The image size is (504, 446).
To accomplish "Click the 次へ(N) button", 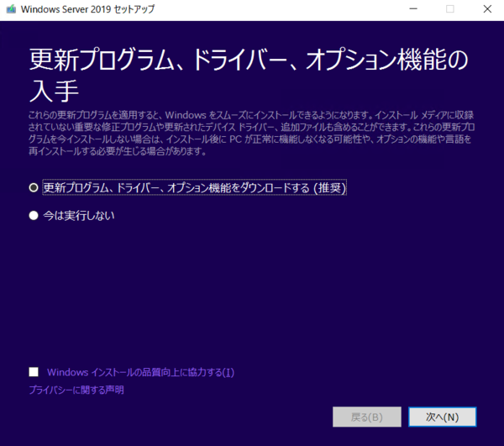I will pos(443,417).
